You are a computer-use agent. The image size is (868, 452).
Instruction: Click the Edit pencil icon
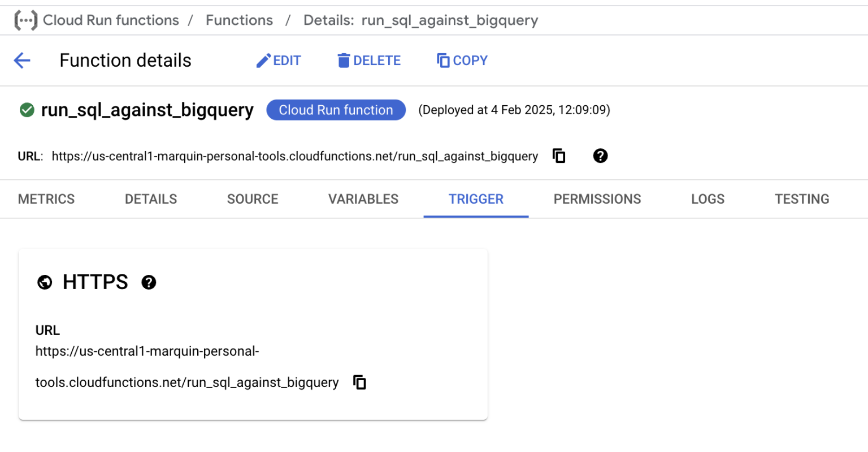pos(263,59)
